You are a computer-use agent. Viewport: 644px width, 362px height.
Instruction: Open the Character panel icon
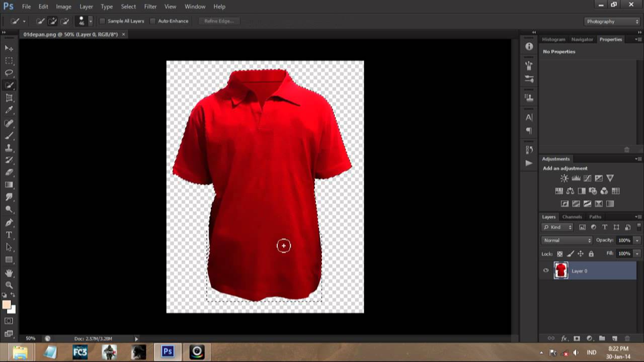pos(529,117)
